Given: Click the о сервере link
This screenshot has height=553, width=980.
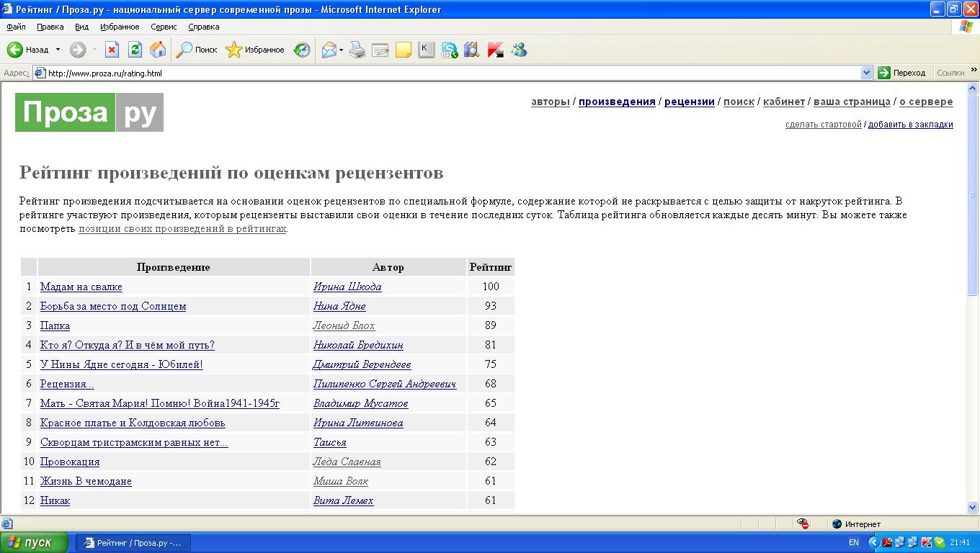Looking at the screenshot, I should (x=926, y=102).
